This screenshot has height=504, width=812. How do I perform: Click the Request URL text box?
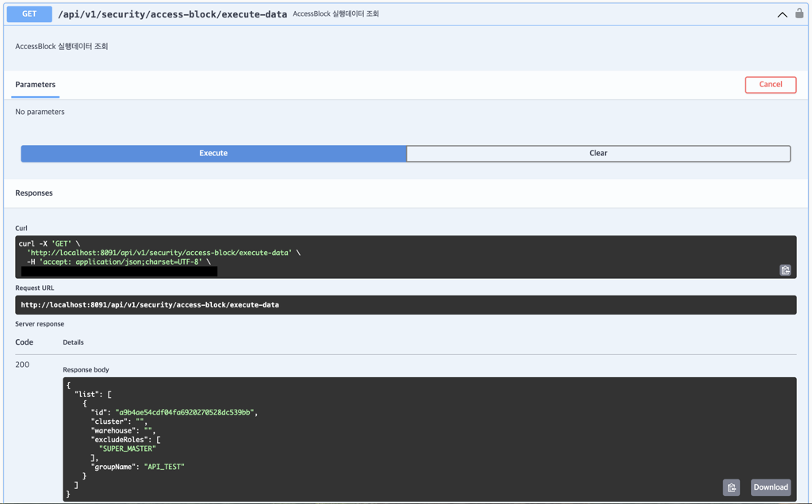[405, 305]
